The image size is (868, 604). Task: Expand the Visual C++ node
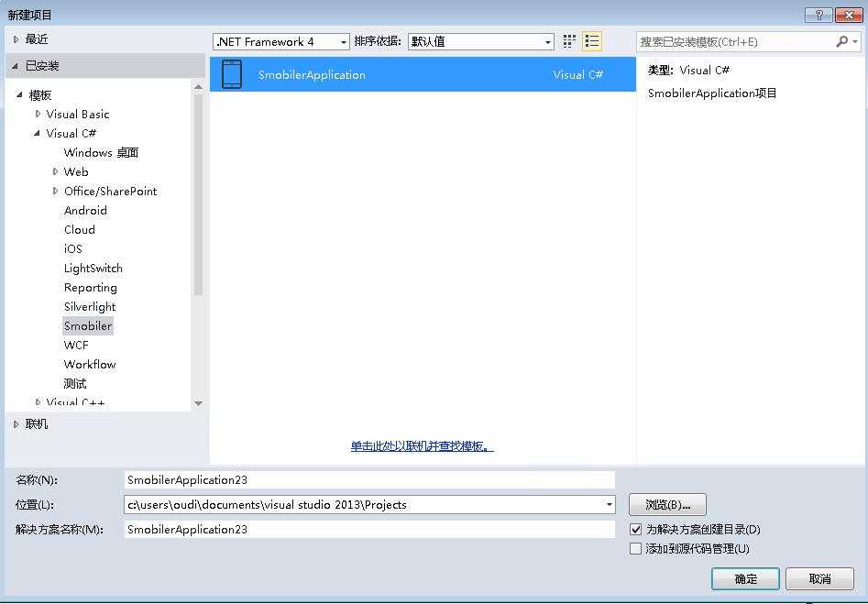(37, 402)
